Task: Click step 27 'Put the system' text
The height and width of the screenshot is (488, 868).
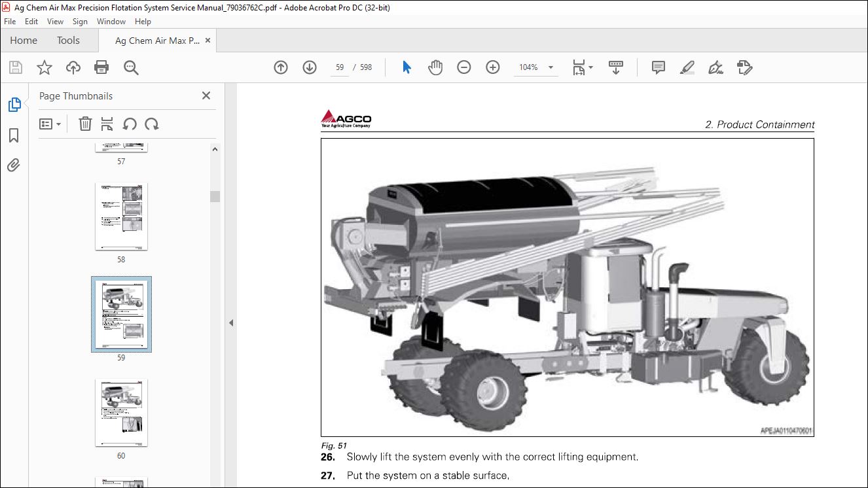Action: click(x=428, y=476)
